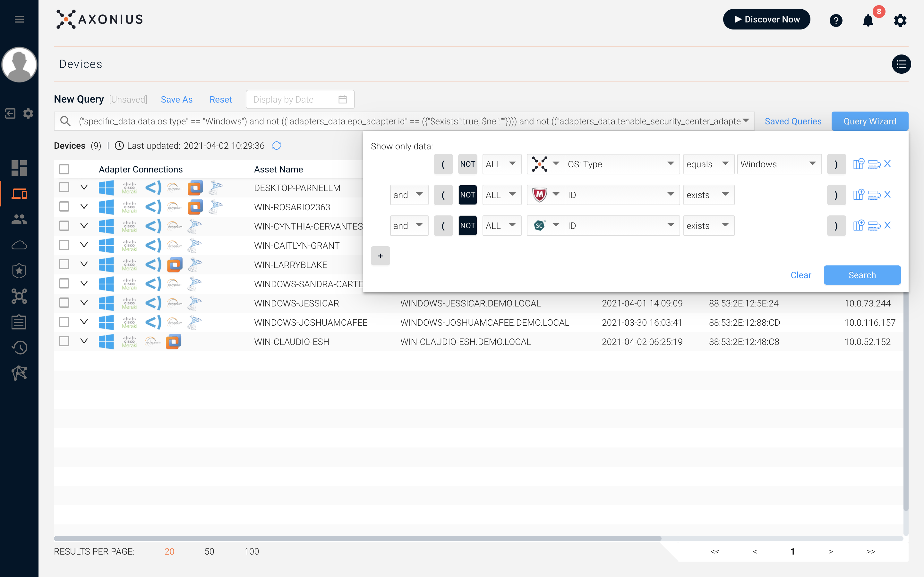Toggle NOT on the first query row

click(467, 164)
